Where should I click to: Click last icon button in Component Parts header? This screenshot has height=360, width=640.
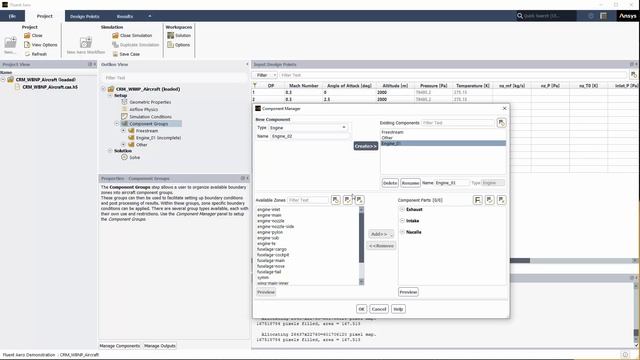[x=501, y=200]
